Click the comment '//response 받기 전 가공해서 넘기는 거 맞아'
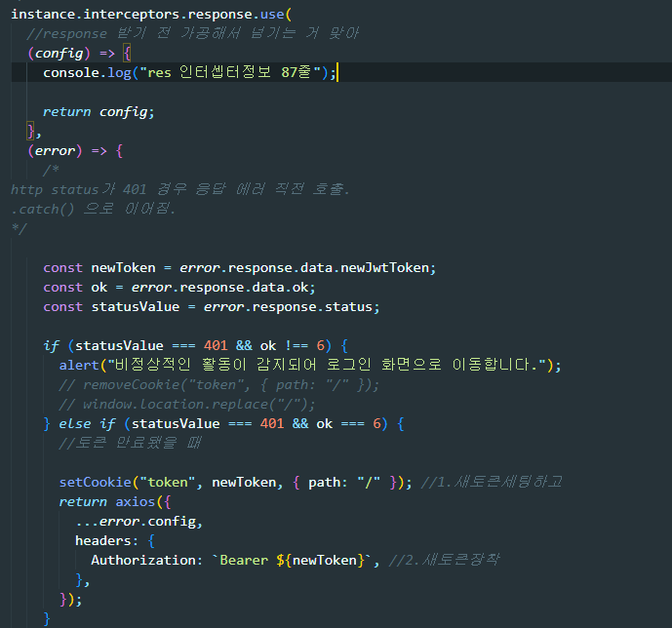Screen dimensions: 672x628 tap(192, 33)
